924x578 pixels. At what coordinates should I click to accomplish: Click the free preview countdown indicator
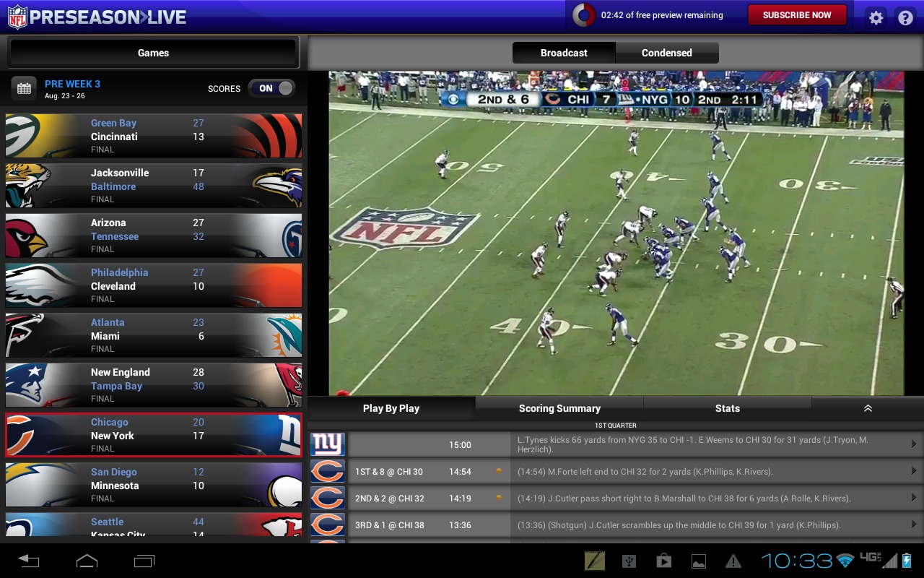(x=582, y=14)
